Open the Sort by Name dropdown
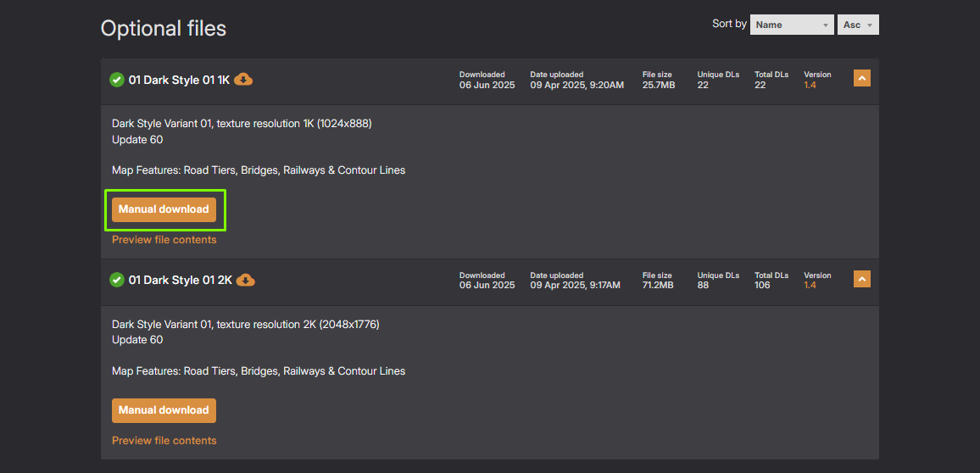Image resolution: width=980 pixels, height=473 pixels. coord(792,25)
